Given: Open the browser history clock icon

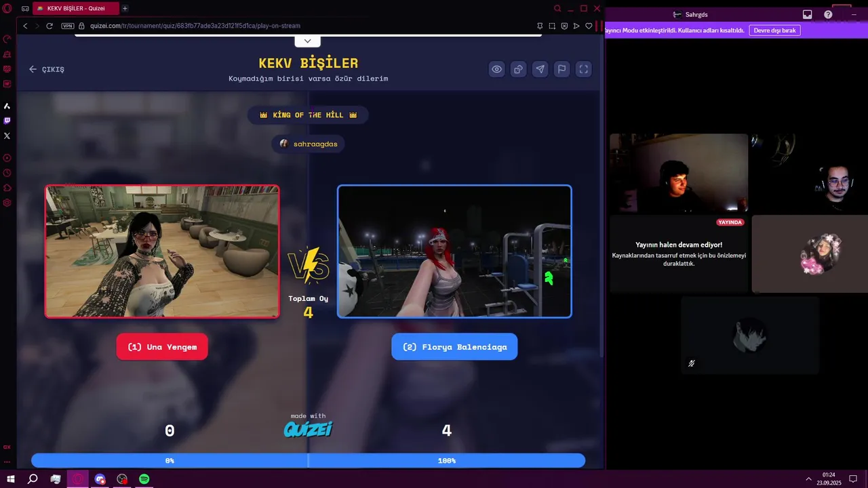Looking at the screenshot, I should pos(7,173).
